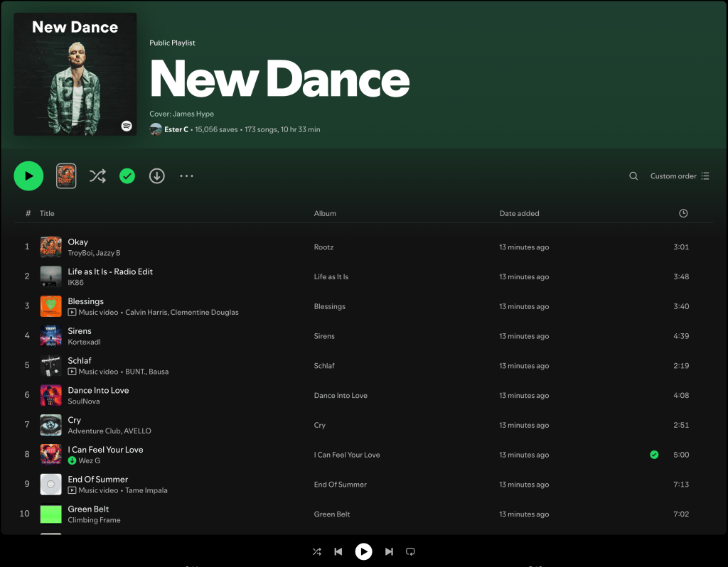Open the Sirens album link
Image resolution: width=728 pixels, height=567 pixels.
point(324,336)
